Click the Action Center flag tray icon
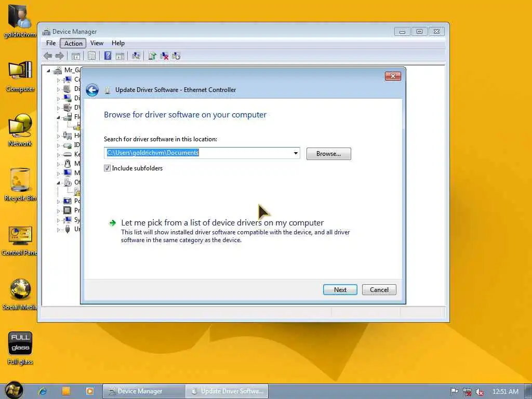Image resolution: width=532 pixels, height=399 pixels. pos(454,392)
